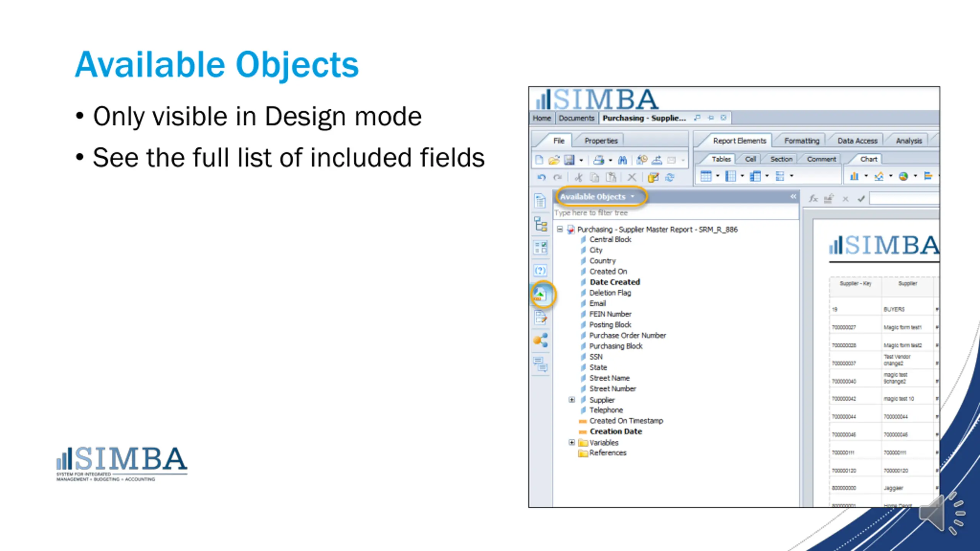This screenshot has width=980, height=551.
Task: Open the Formula Editor fx icon
Action: (x=813, y=199)
